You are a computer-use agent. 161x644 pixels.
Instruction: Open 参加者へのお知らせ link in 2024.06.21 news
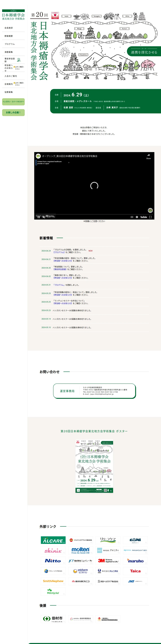[63, 261]
